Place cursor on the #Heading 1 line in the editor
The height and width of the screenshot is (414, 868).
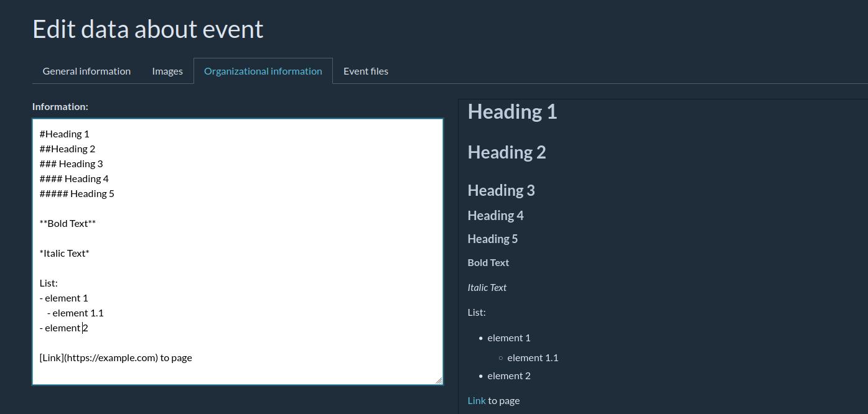pos(65,134)
